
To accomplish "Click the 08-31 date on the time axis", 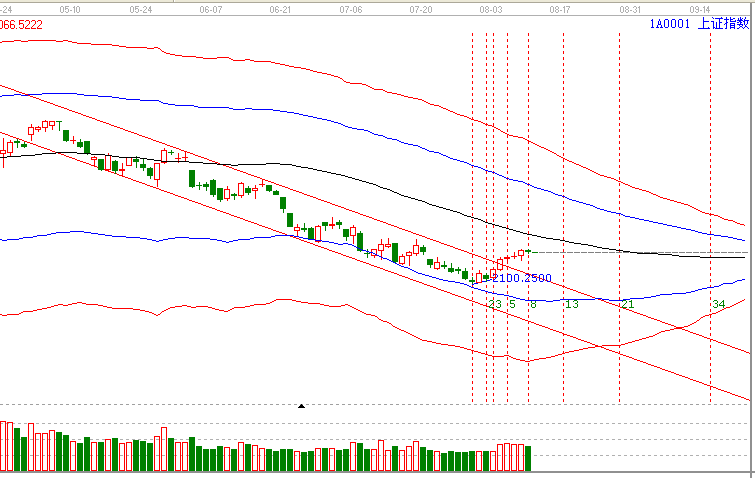I will (x=630, y=7).
